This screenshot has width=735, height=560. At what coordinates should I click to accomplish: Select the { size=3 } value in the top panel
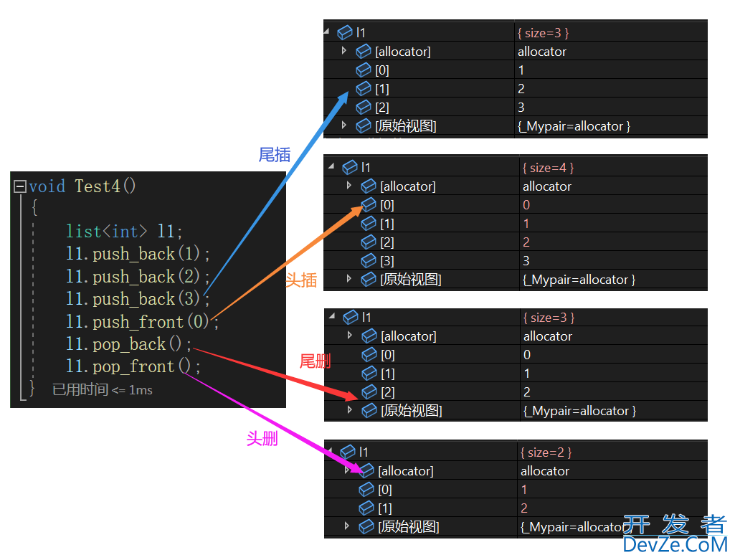[544, 33]
